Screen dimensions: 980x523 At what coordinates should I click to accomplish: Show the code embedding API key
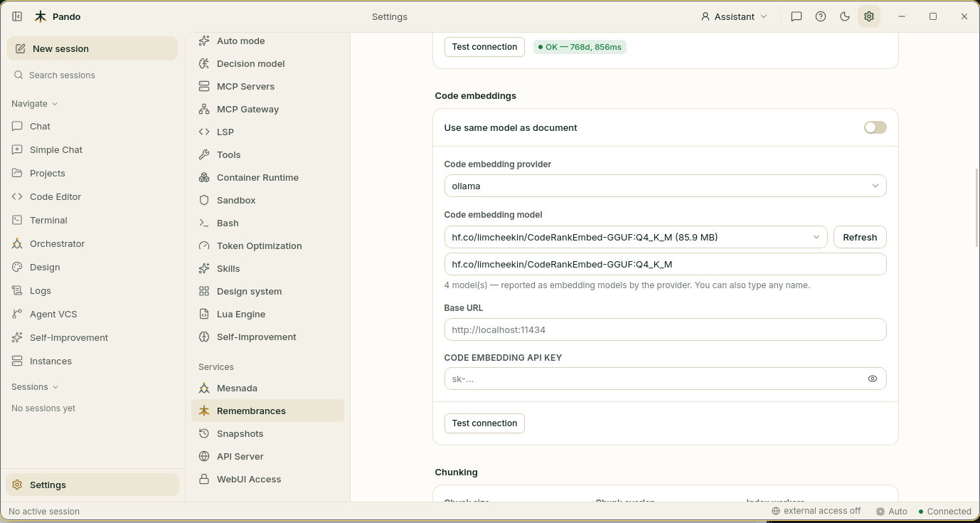(873, 379)
